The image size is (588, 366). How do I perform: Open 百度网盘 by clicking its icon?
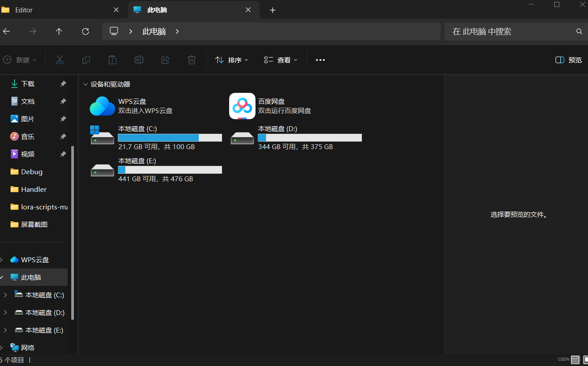[x=242, y=106]
